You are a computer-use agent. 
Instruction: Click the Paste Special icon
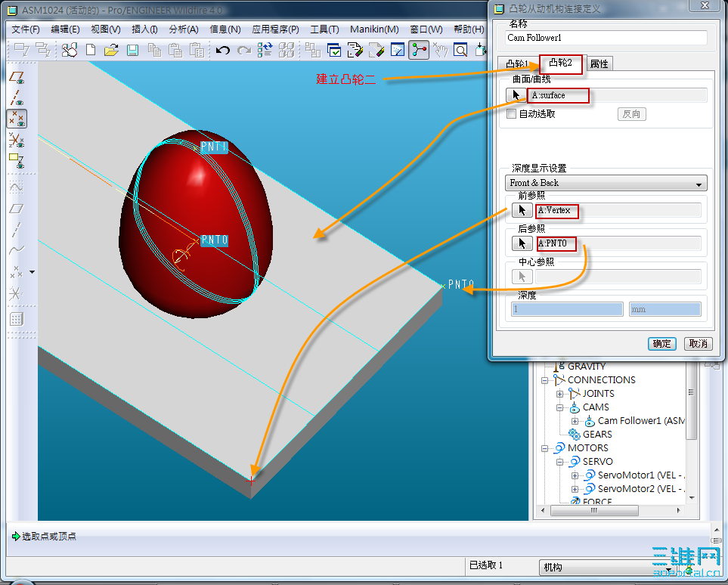[x=197, y=50]
